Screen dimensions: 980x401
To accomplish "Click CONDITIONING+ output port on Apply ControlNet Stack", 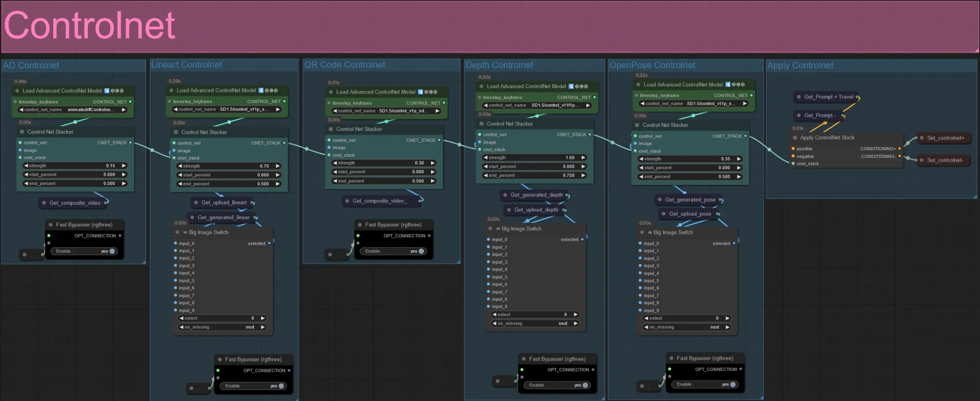I will 900,149.
